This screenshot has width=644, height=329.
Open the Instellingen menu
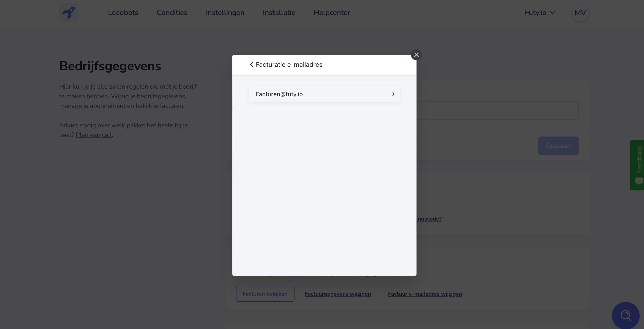(x=225, y=12)
